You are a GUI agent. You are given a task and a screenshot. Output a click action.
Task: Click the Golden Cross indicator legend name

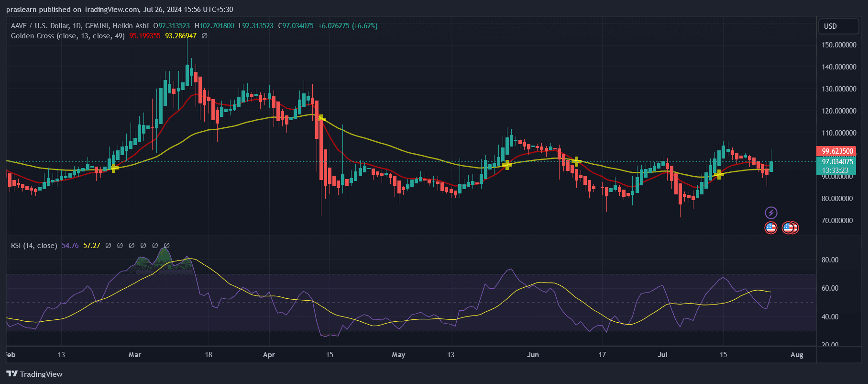68,36
